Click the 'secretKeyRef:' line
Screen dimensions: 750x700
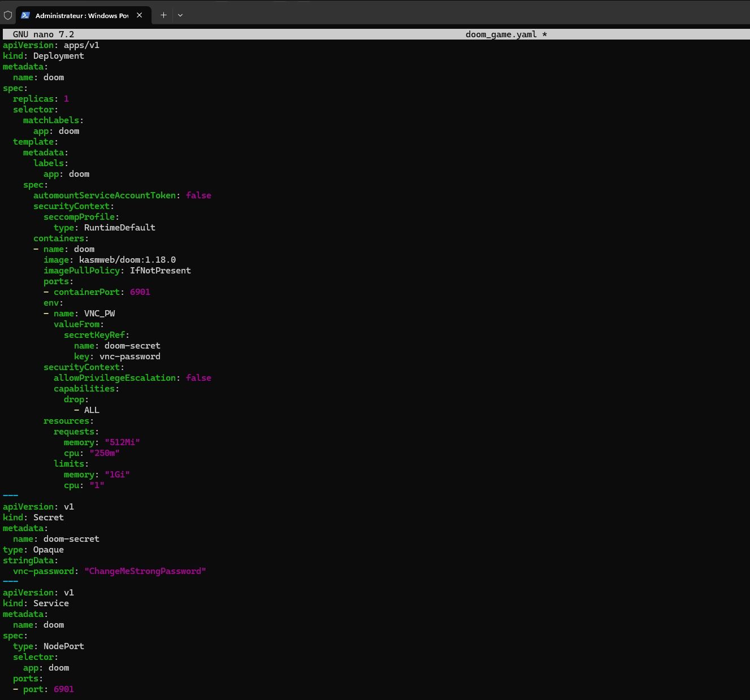(x=97, y=335)
